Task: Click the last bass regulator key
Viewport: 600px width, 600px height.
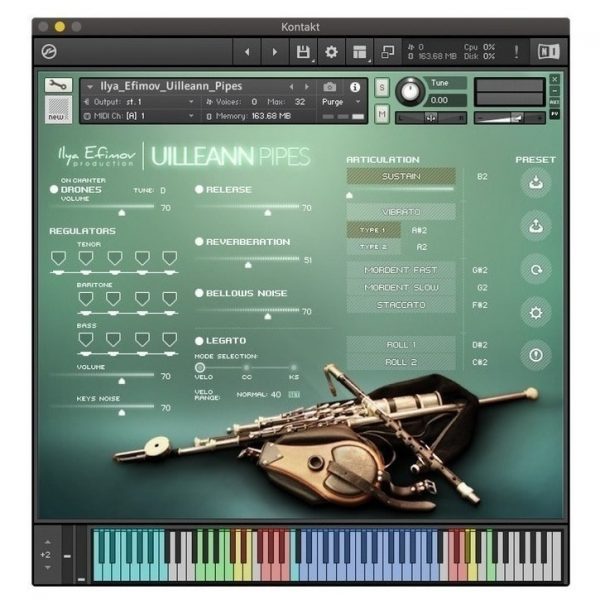Action: point(170,339)
